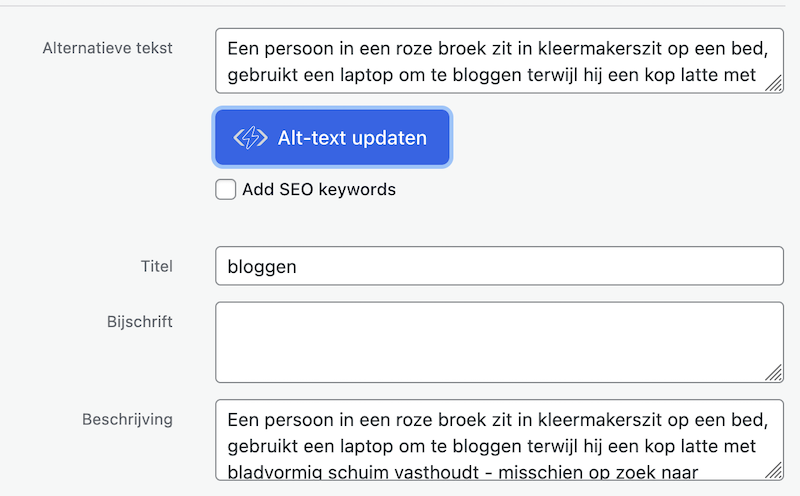Click the Add SEO keywords label text

(x=318, y=189)
